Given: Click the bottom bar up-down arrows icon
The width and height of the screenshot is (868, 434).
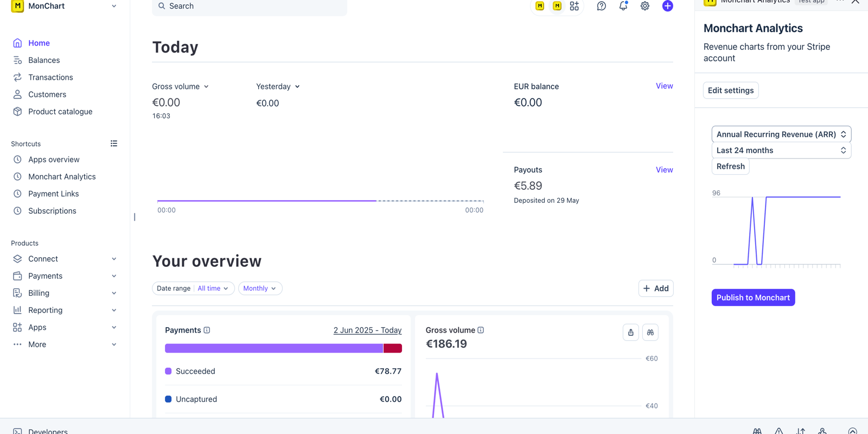Looking at the screenshot, I should point(801,431).
